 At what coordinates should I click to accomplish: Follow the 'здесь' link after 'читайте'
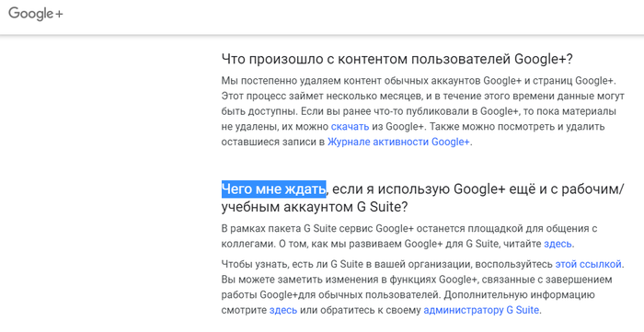click(558, 244)
